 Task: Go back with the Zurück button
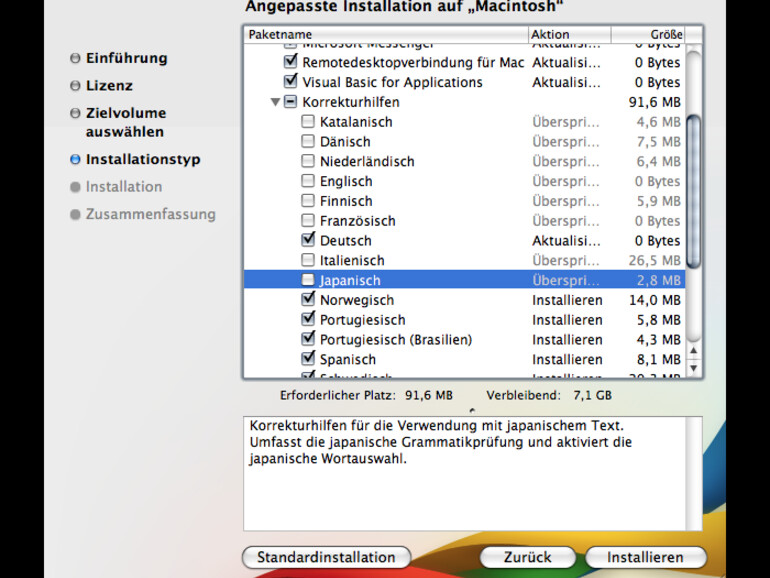click(x=527, y=557)
